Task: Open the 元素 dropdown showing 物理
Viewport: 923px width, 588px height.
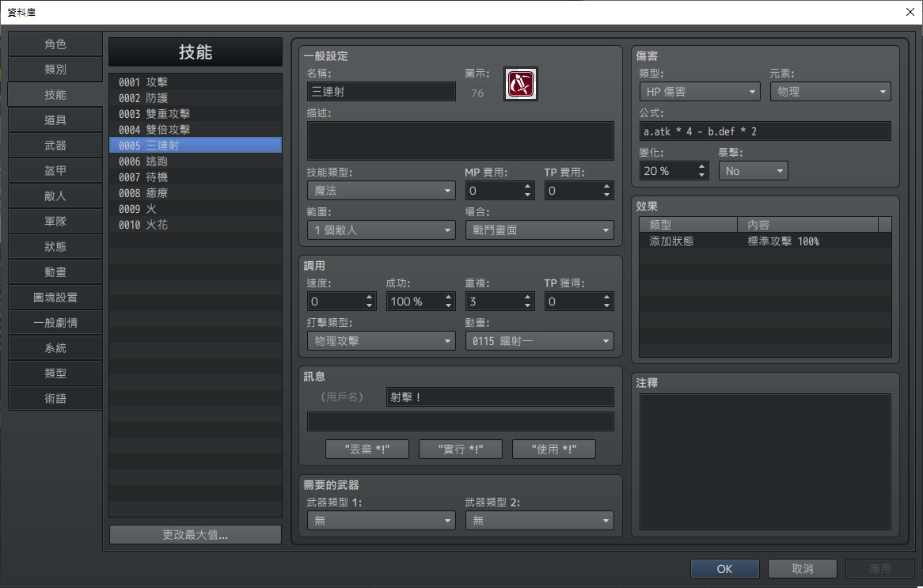Action: click(830, 91)
